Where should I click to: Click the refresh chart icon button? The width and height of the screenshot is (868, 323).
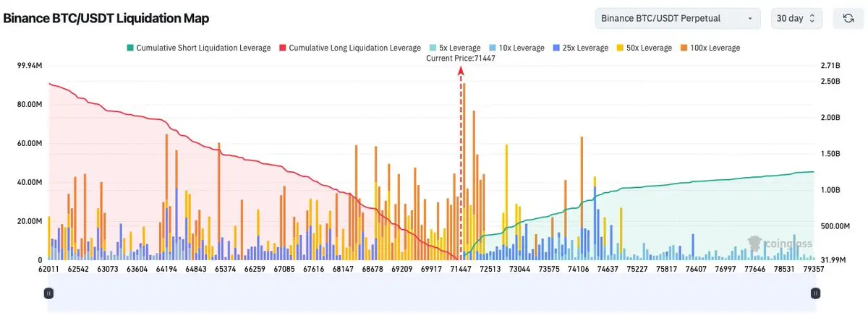click(848, 18)
